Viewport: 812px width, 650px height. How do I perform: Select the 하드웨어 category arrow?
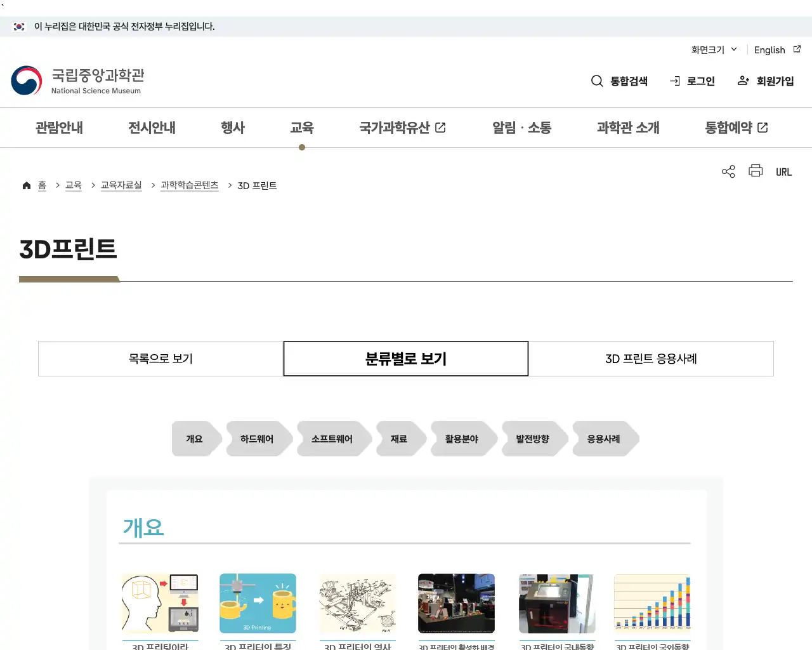256,438
